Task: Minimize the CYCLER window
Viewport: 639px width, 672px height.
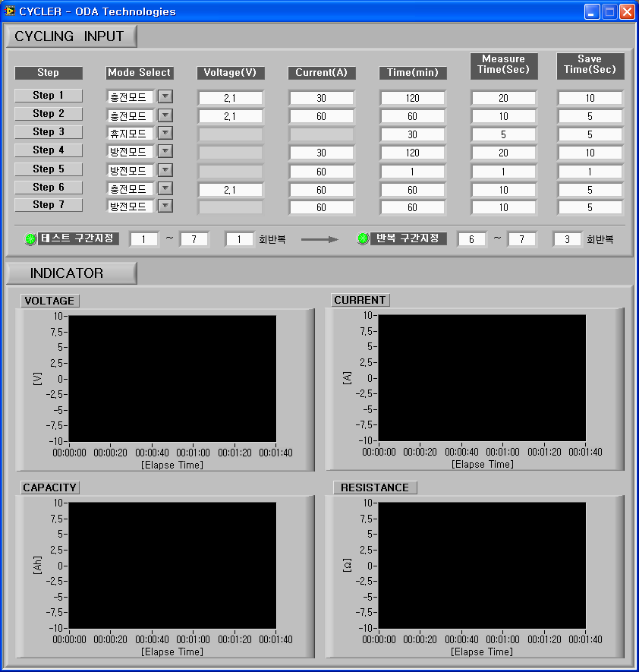Action: [x=592, y=11]
